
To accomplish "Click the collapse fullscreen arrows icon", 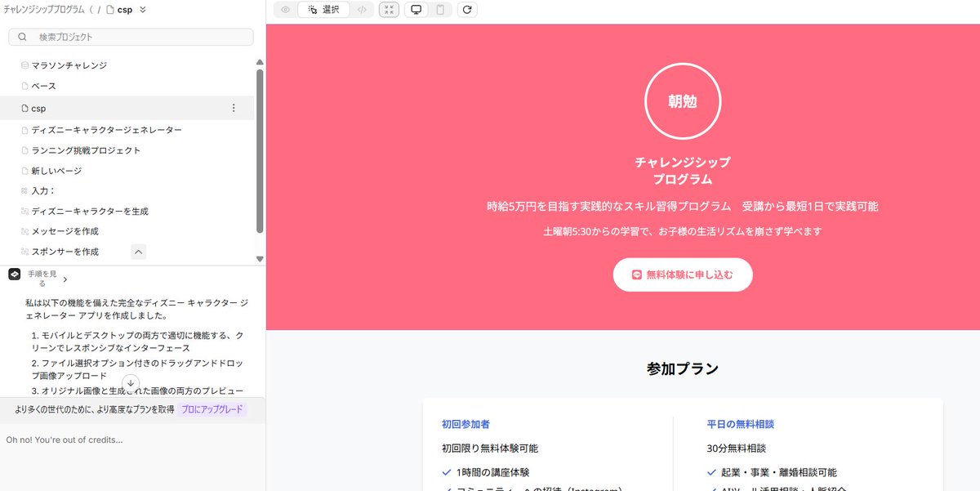I will [390, 10].
